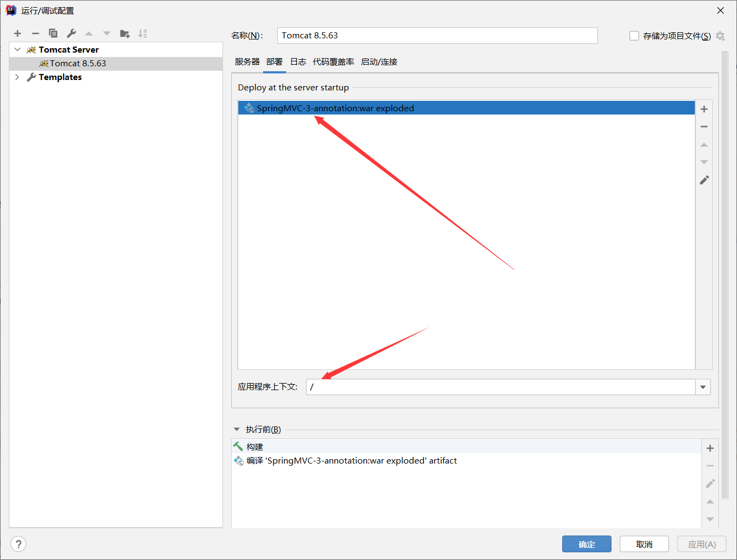
Task: Move configuration up in toolbar
Action: [89, 33]
